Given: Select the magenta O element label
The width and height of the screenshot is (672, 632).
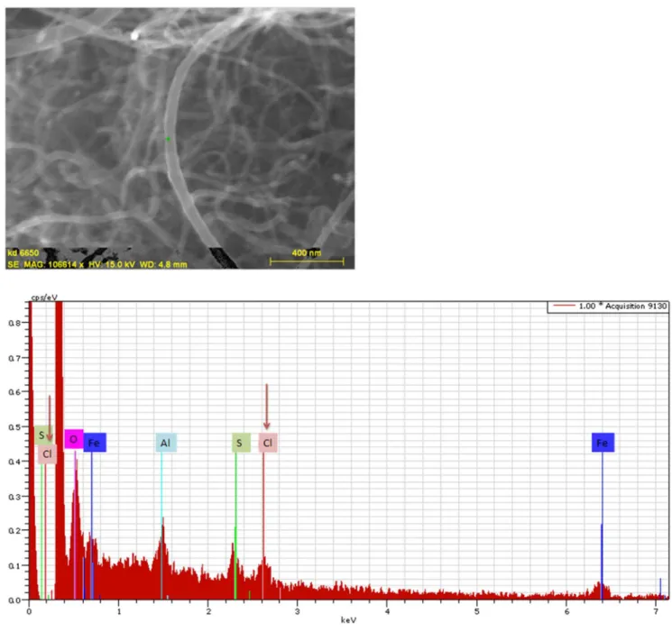Looking at the screenshot, I should pyautogui.click(x=74, y=439).
